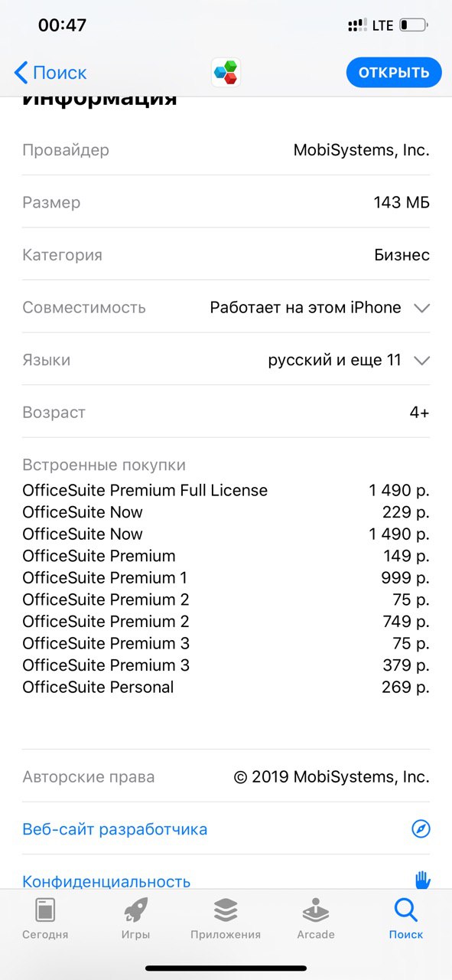The width and height of the screenshot is (452, 980).
Task: Expand the Совместимость chevron
Action: (x=421, y=308)
